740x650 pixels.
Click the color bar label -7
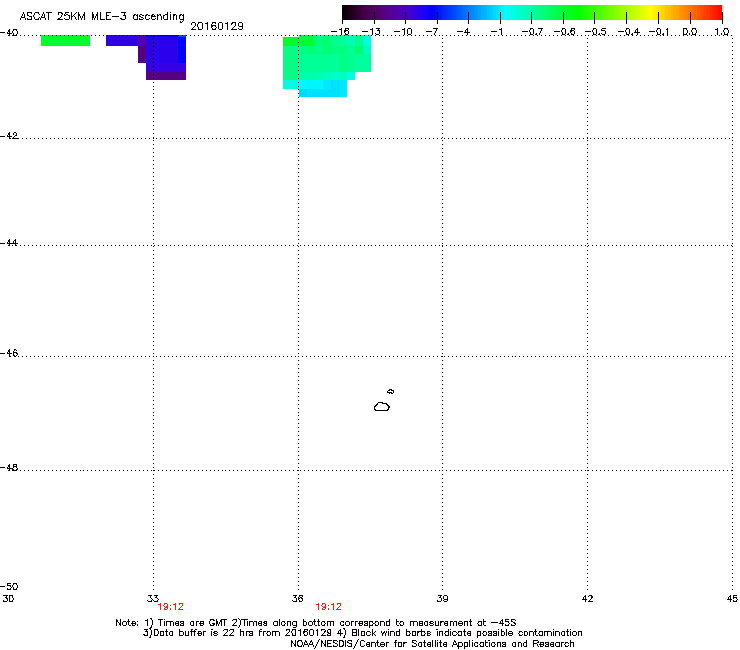[434, 32]
